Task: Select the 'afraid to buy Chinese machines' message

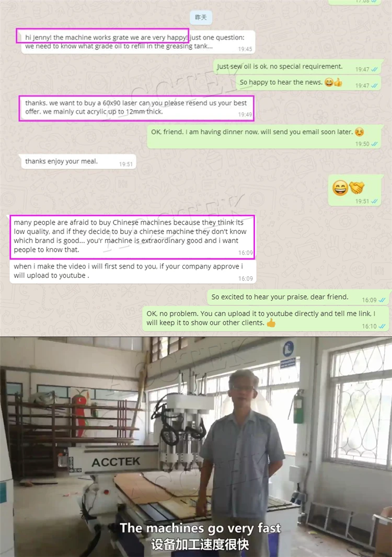Action: click(132, 237)
